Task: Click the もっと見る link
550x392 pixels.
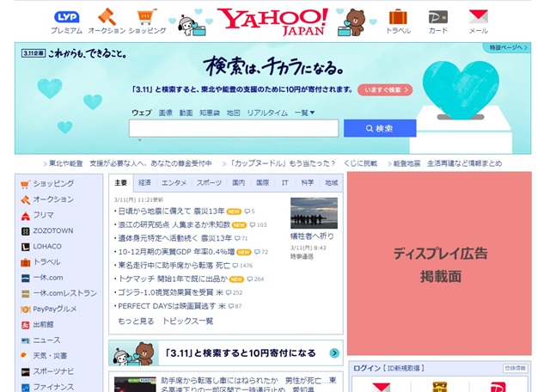Action: (136, 322)
